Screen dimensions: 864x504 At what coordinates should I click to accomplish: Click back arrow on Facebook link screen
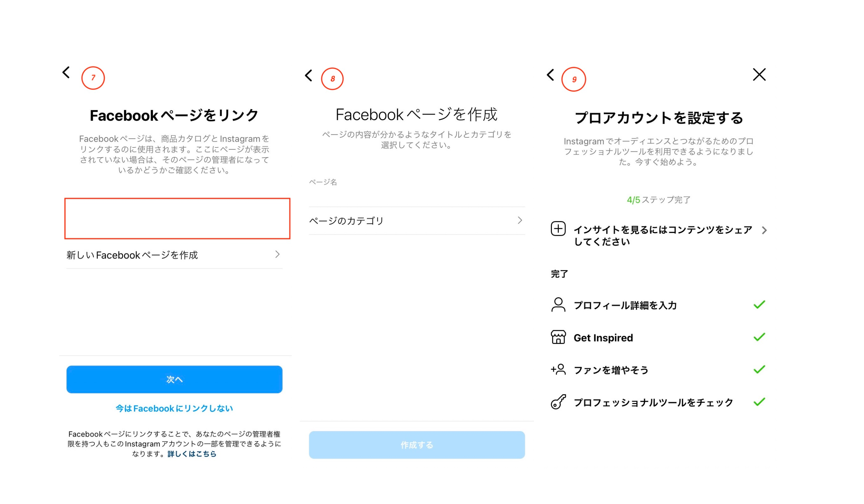[66, 73]
